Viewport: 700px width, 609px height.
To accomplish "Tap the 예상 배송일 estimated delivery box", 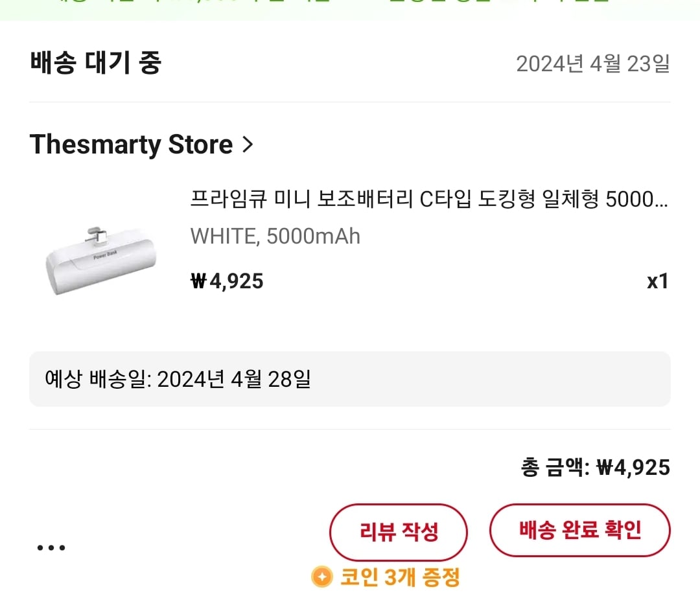I will coord(350,379).
